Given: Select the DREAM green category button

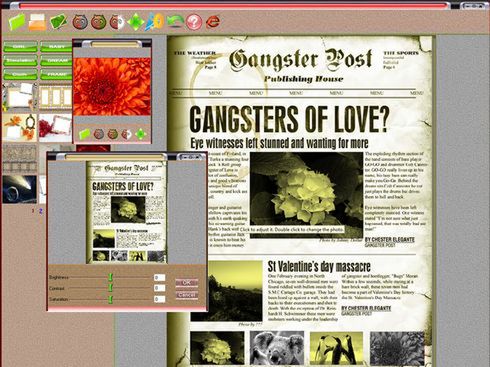Looking at the screenshot, I should (x=56, y=61).
